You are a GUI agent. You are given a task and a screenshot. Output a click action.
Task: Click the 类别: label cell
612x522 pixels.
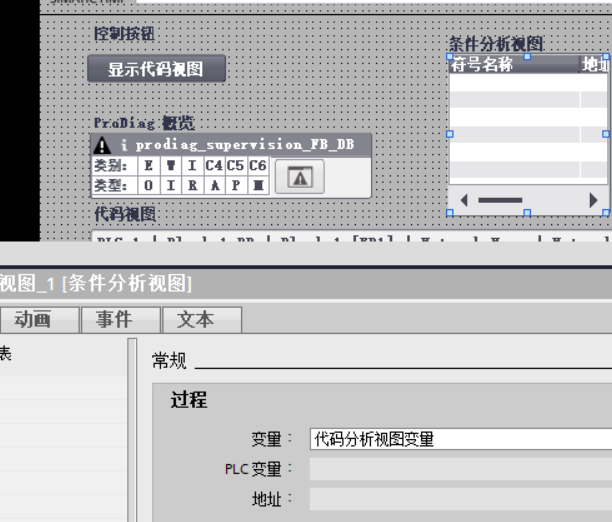click(114, 166)
